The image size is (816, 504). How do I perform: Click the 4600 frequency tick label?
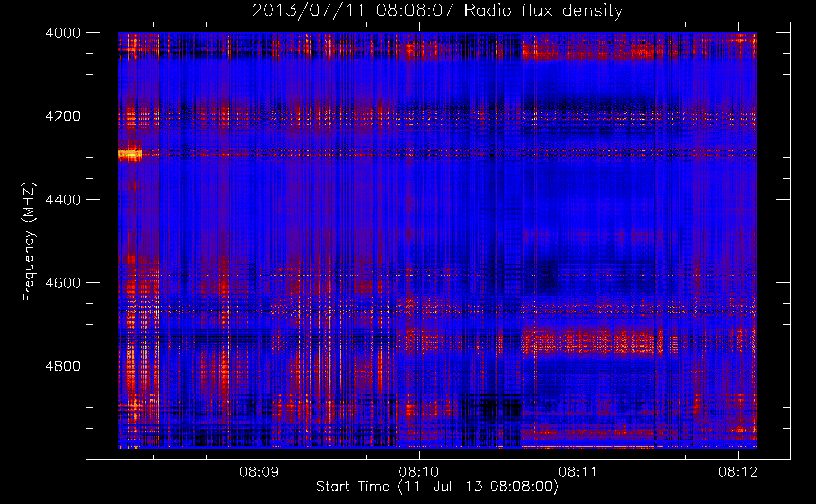[x=63, y=283]
